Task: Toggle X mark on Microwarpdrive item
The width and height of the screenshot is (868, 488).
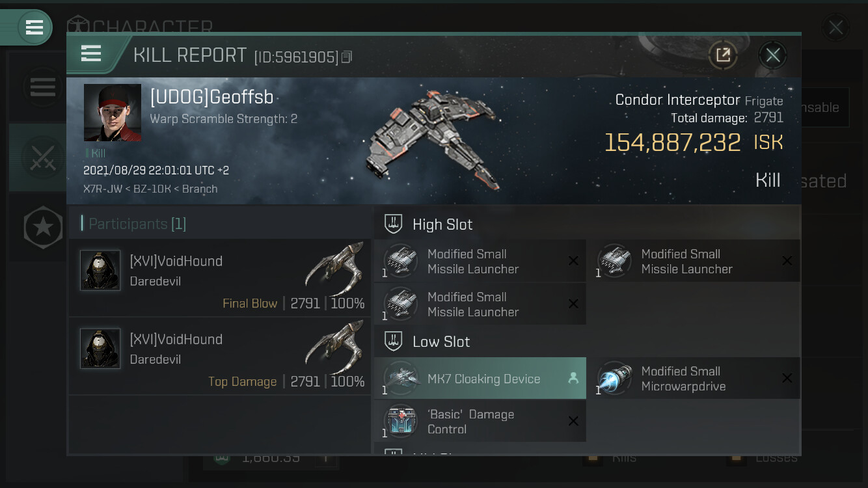Action: pos(787,378)
